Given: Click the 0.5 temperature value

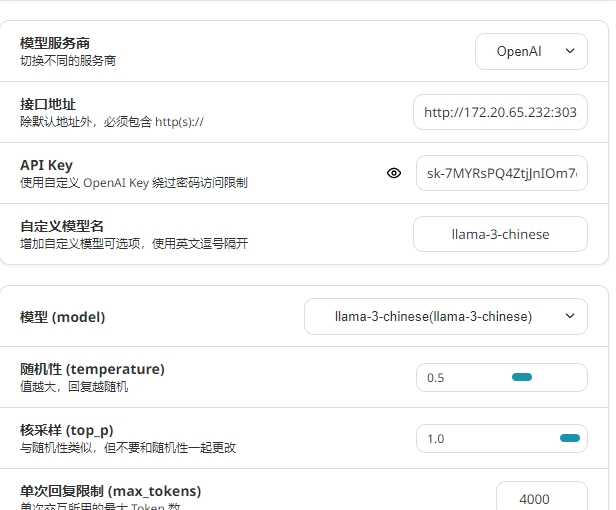Looking at the screenshot, I should coord(436,378).
